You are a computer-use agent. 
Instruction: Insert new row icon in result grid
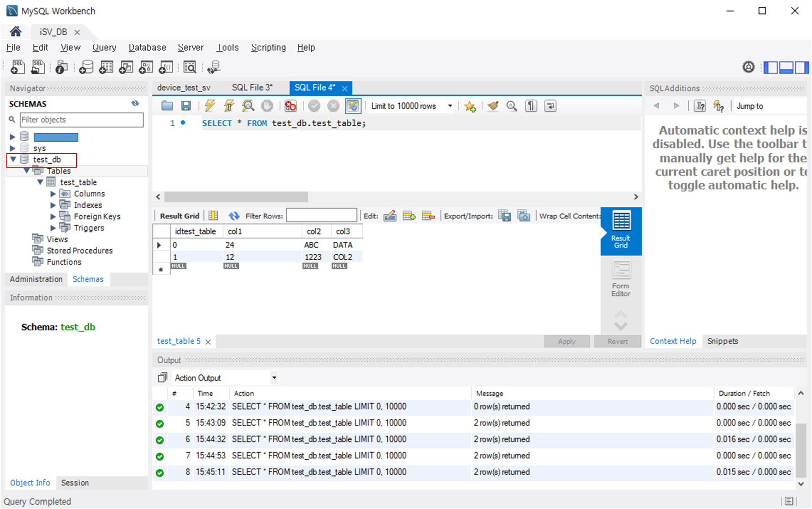[409, 216]
